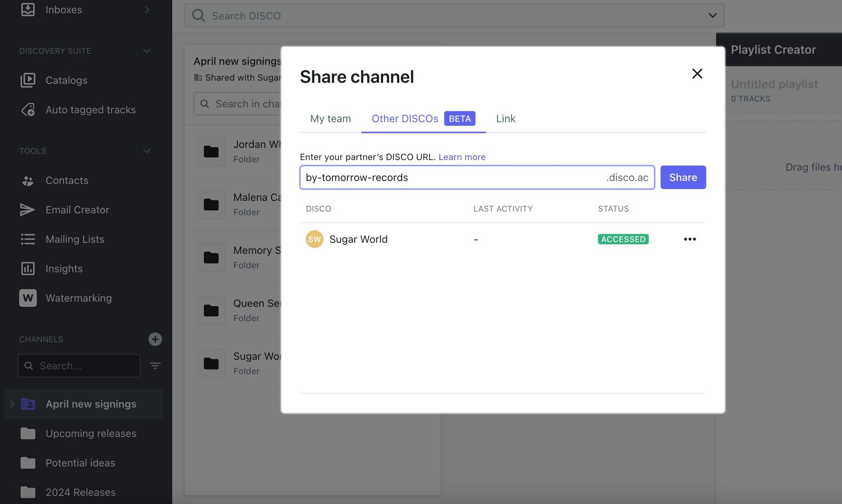842x504 pixels.
Task: Click the Mailing Lists icon
Action: (x=28, y=239)
